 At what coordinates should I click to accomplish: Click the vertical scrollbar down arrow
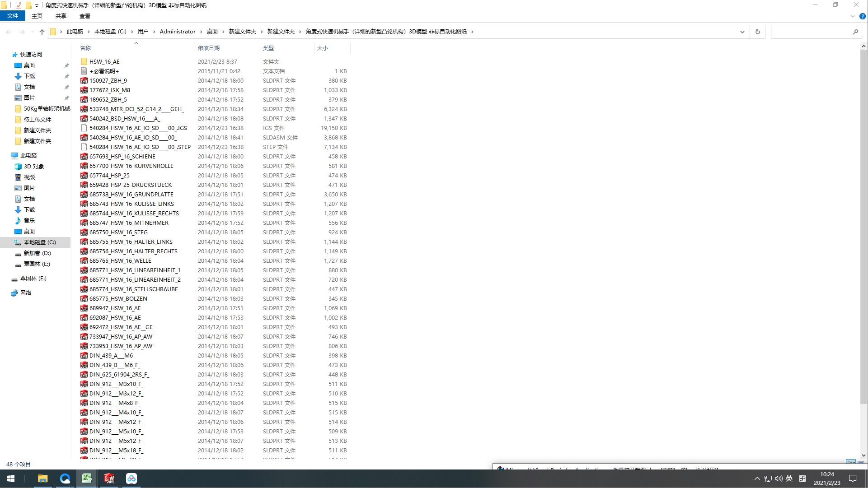863,456
